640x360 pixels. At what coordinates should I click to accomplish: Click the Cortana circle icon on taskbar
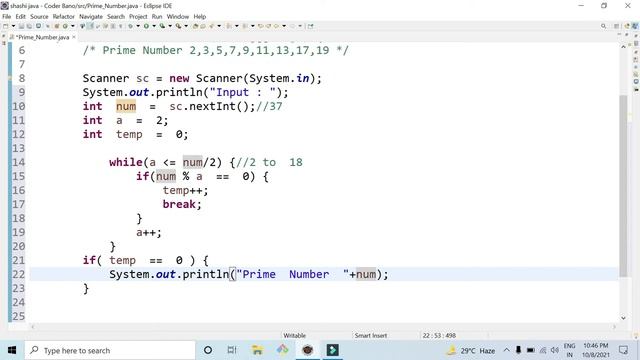208,350
